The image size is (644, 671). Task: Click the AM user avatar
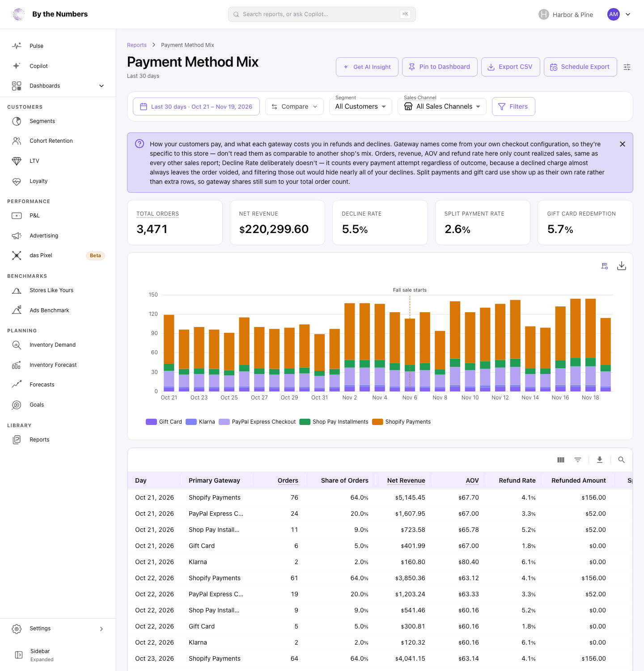614,14
